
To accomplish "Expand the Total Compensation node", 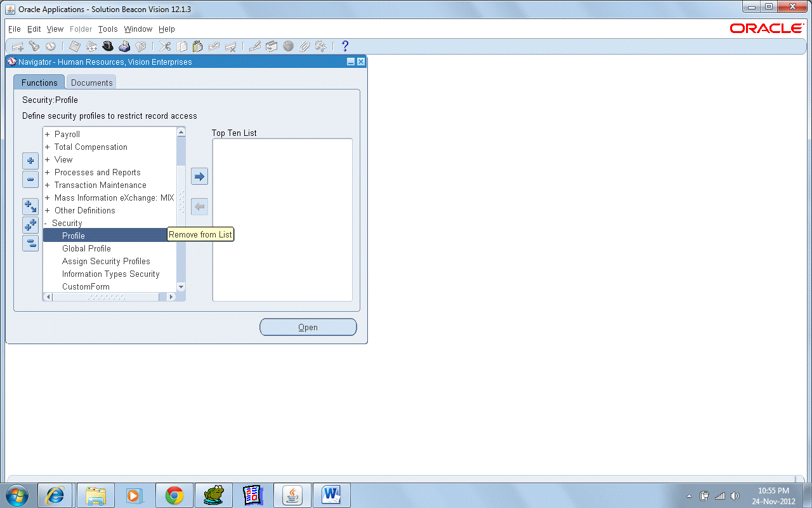I will coord(48,147).
